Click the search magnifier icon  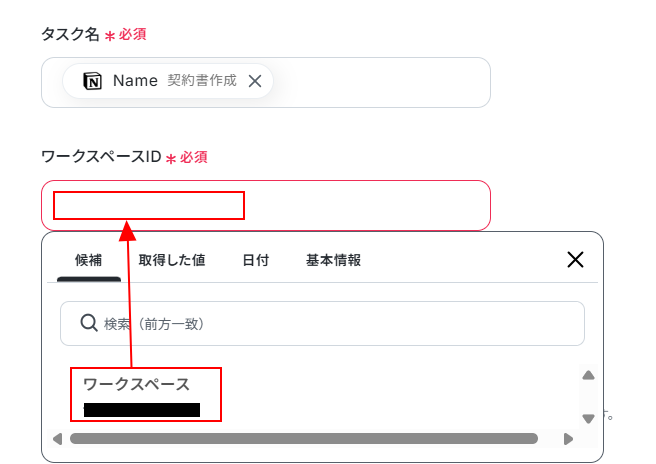89,323
